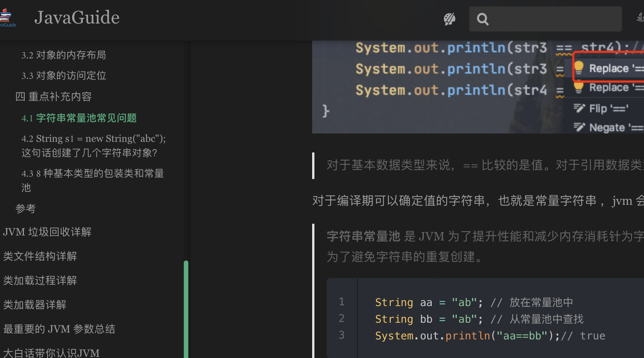This screenshot has height=358, width=644.
Task: Open "4.3 8 种基本类型的包装类和常量池"
Action: click(x=93, y=180)
